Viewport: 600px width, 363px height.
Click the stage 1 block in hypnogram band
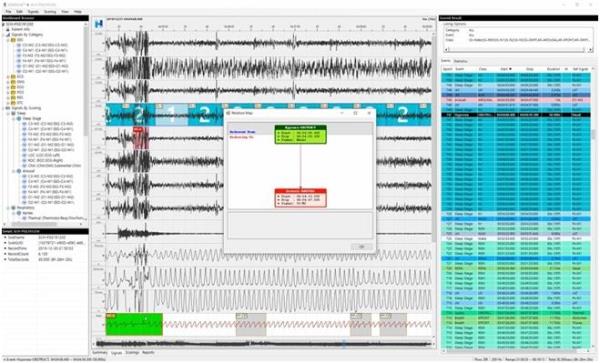coord(172,114)
